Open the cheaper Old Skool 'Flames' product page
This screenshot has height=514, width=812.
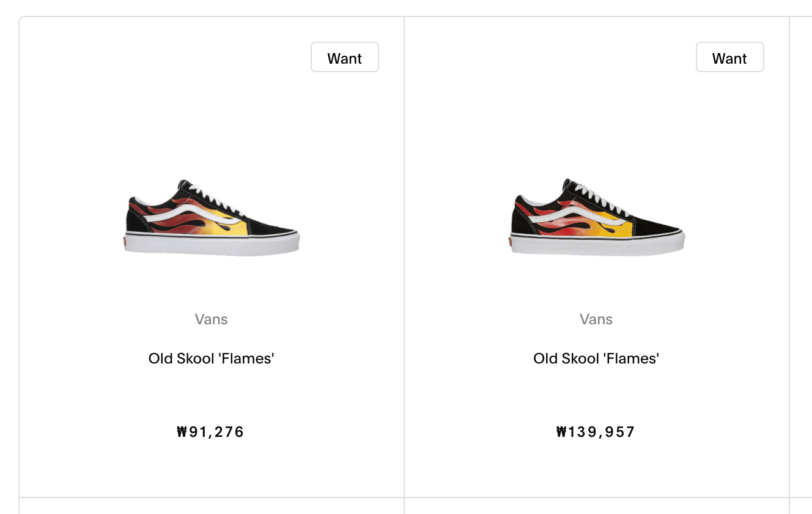[211, 358]
